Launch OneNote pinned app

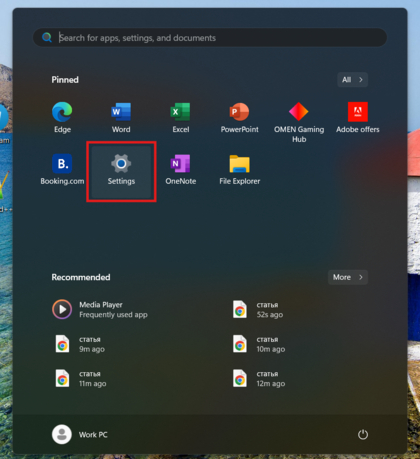click(180, 169)
